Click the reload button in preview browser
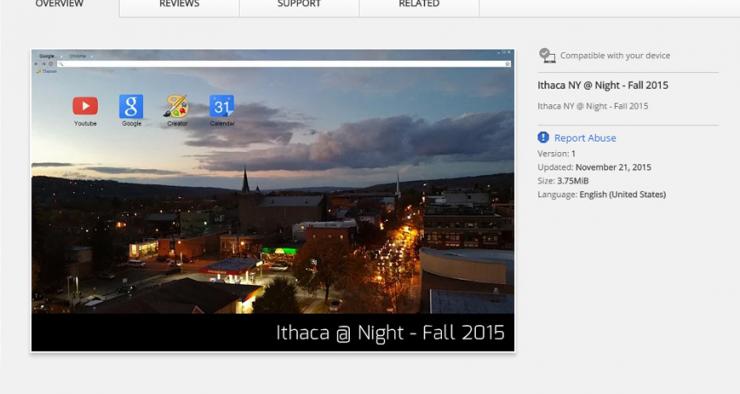 (51, 64)
